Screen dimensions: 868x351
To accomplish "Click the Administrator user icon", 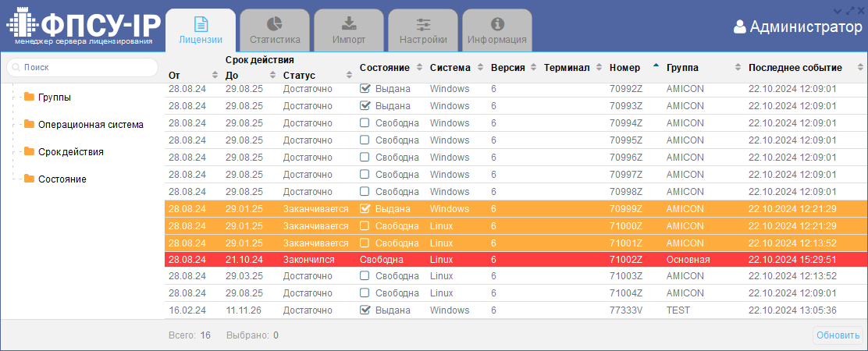I will [740, 27].
